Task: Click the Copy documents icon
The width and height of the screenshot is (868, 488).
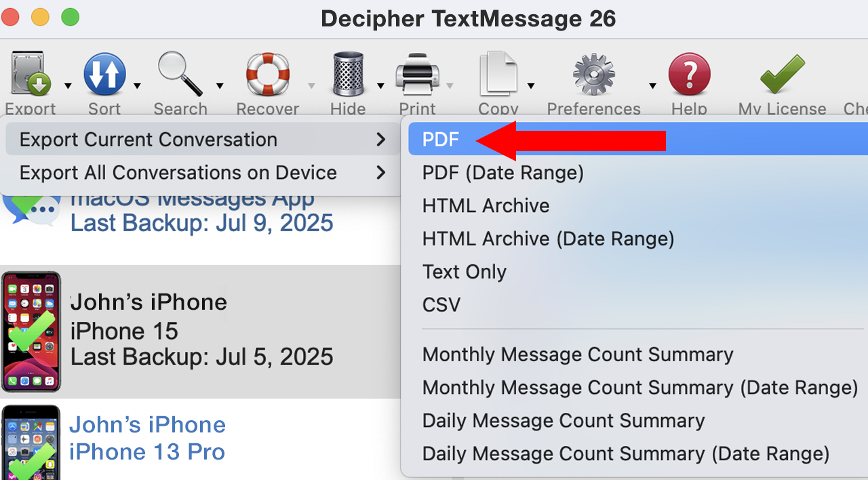Action: (498, 74)
